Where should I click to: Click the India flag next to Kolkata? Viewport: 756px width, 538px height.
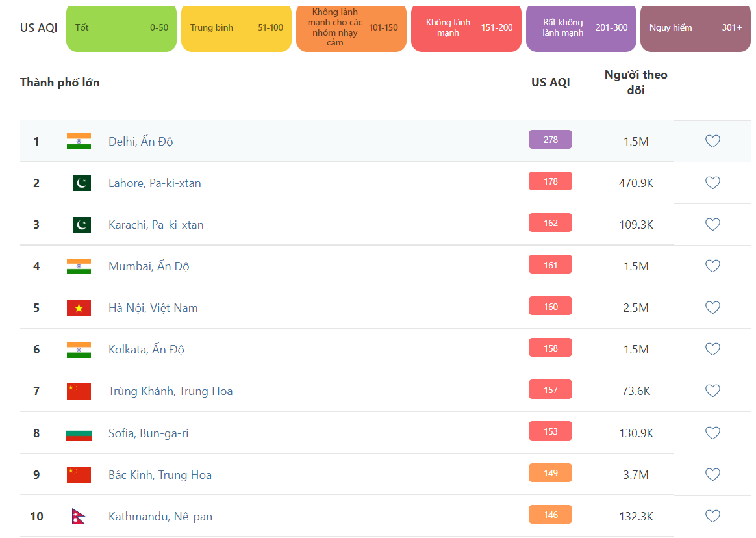tap(79, 350)
